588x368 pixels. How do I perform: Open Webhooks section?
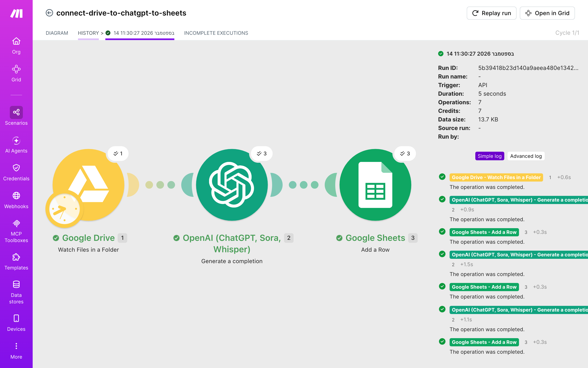point(16,200)
